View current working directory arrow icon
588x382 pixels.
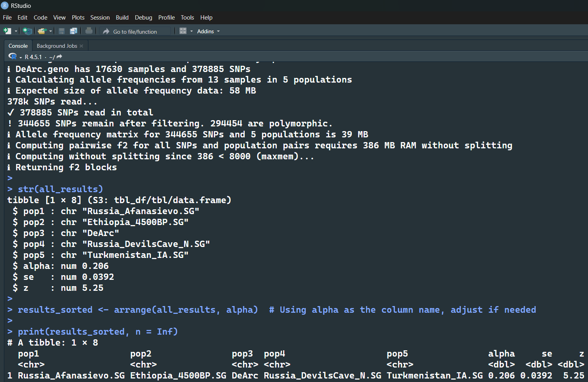[x=59, y=57]
